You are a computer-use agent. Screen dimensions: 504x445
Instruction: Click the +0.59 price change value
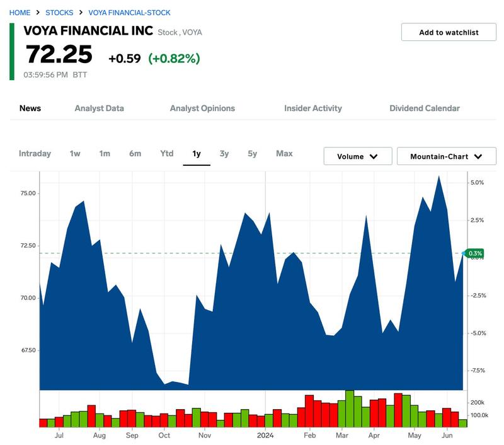pos(125,59)
